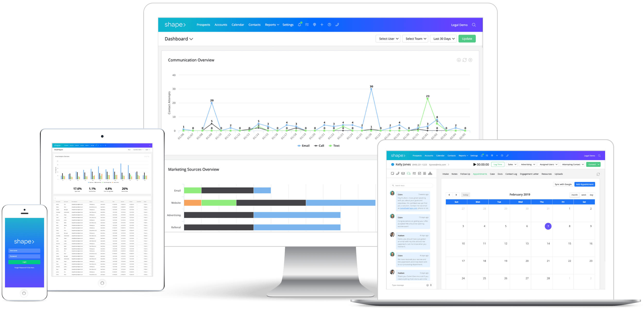
Task: Expand the Select User dropdown
Action: pyautogui.click(x=388, y=39)
